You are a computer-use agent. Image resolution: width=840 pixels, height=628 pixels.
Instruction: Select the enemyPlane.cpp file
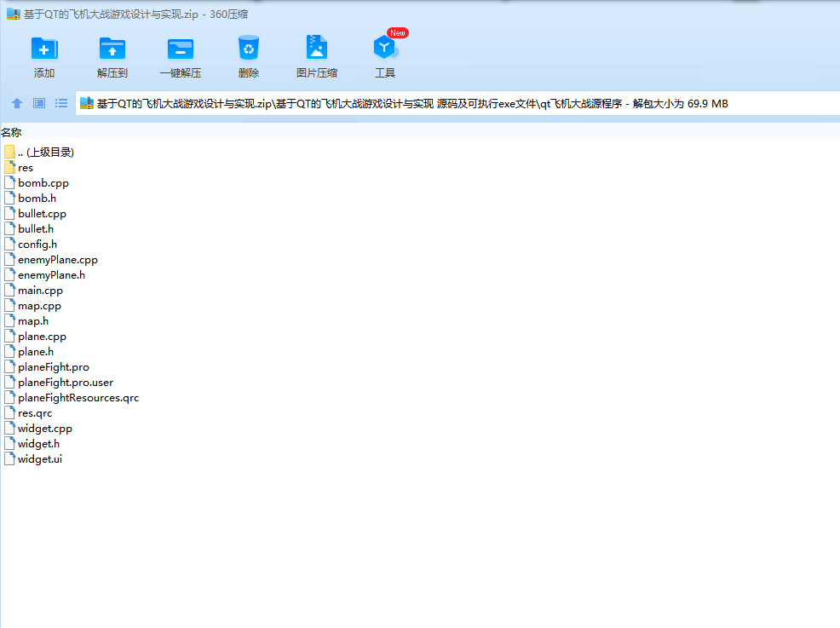[58, 260]
